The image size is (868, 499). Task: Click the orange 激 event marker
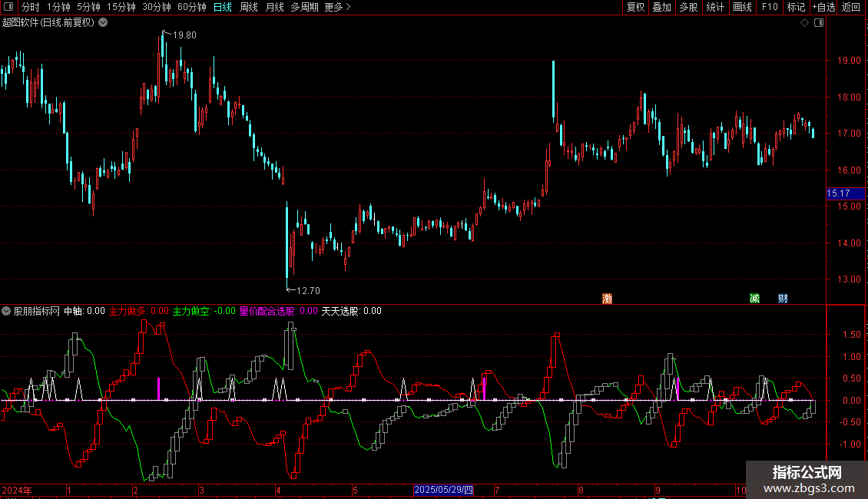(x=608, y=299)
